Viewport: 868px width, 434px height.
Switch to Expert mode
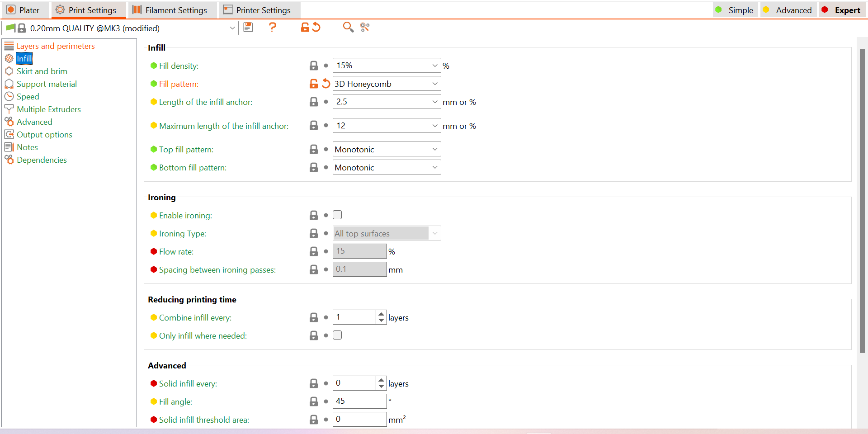click(x=841, y=10)
